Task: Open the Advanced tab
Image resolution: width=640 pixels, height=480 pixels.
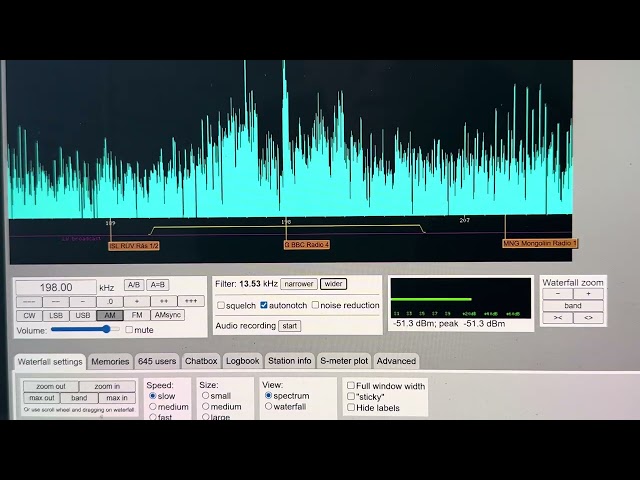Action: [396, 361]
